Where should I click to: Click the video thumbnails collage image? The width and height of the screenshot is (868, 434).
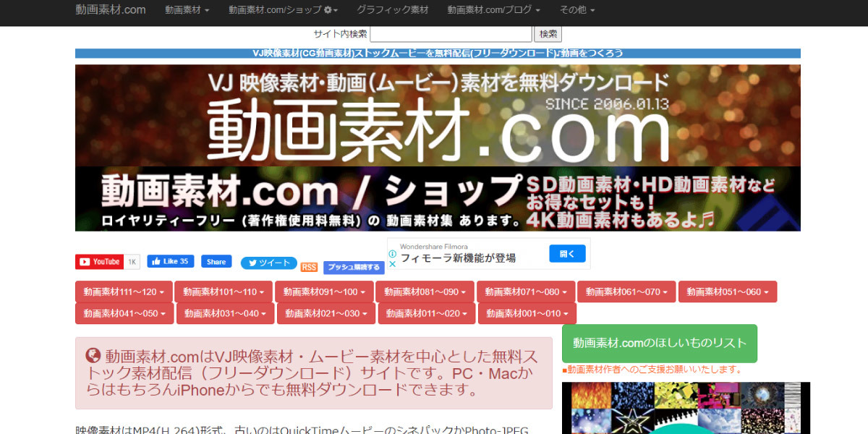(x=686, y=408)
